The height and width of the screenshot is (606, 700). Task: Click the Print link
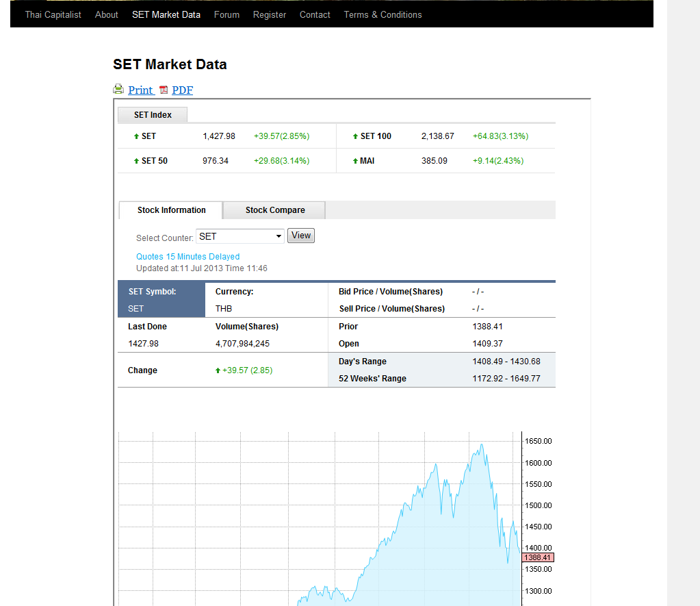(141, 90)
